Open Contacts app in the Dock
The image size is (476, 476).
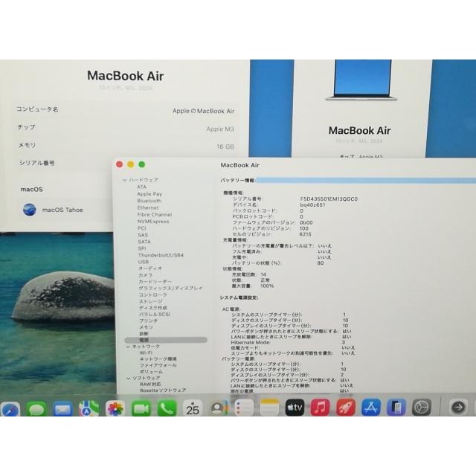click(218, 408)
